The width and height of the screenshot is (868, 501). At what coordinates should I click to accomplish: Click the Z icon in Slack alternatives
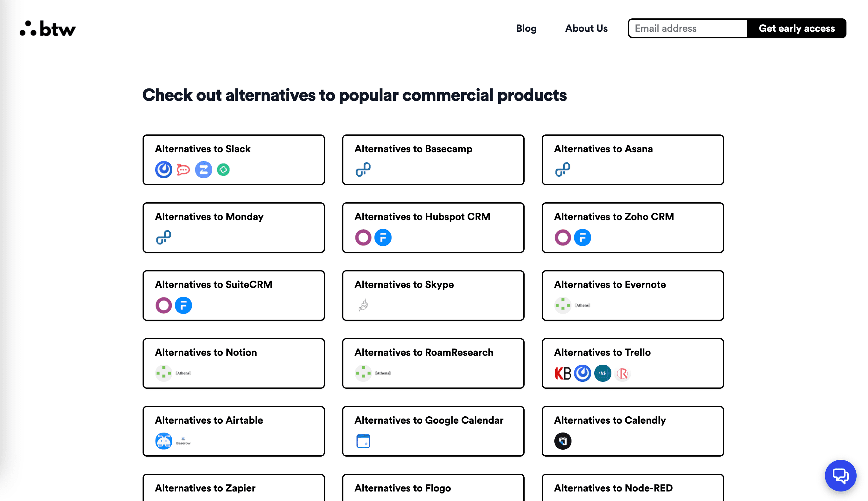click(203, 170)
